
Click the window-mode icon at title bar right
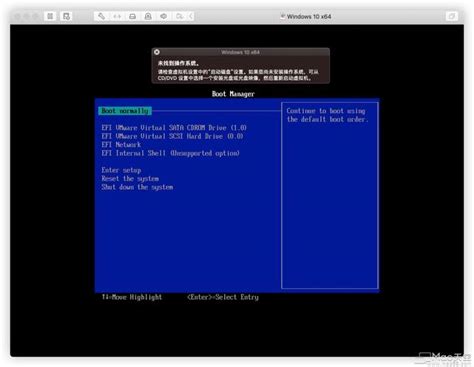(x=452, y=16)
